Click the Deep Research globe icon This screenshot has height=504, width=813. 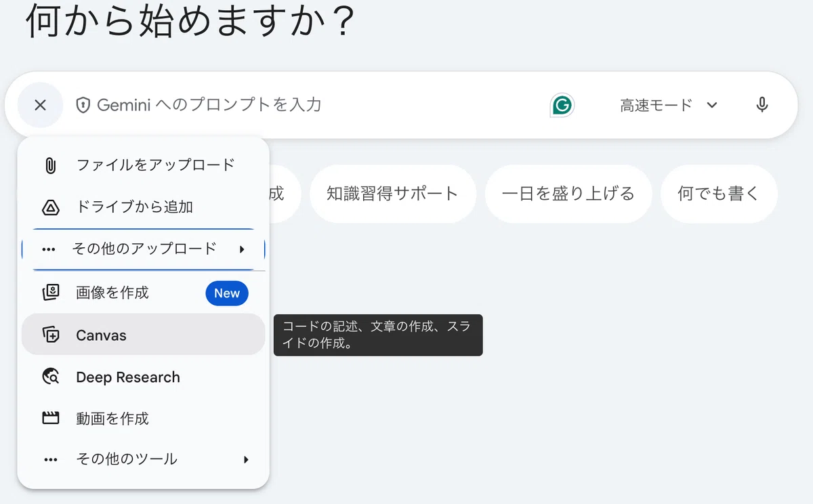coord(50,377)
